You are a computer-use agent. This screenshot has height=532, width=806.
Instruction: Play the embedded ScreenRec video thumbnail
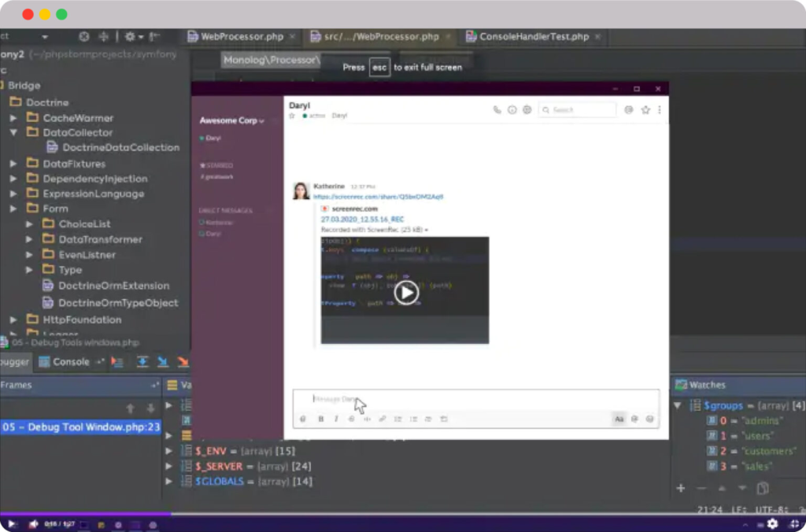click(405, 293)
